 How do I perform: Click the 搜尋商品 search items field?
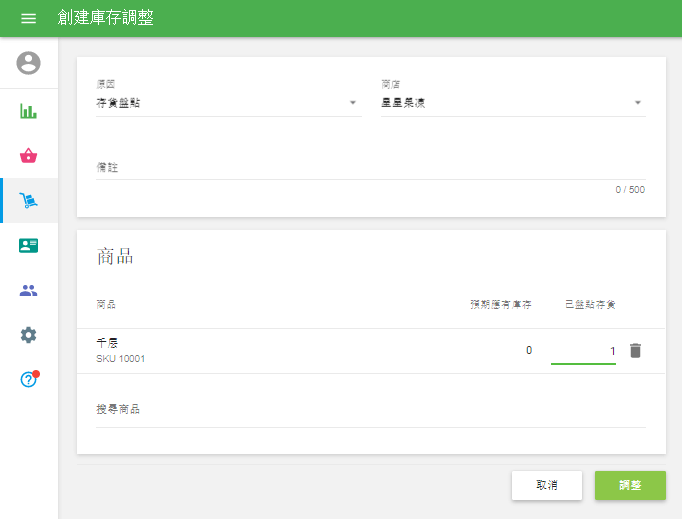point(370,410)
